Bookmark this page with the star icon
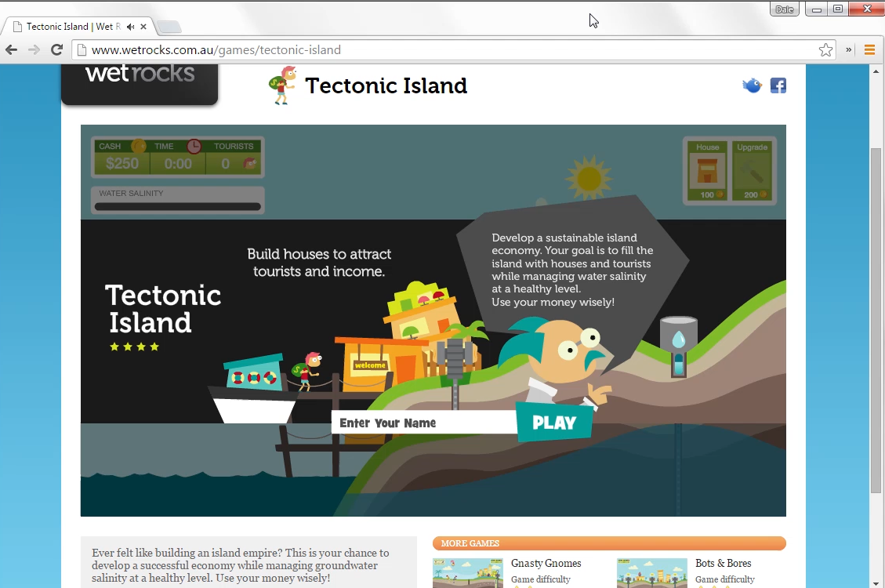Viewport: 885px width, 588px height. (x=825, y=49)
